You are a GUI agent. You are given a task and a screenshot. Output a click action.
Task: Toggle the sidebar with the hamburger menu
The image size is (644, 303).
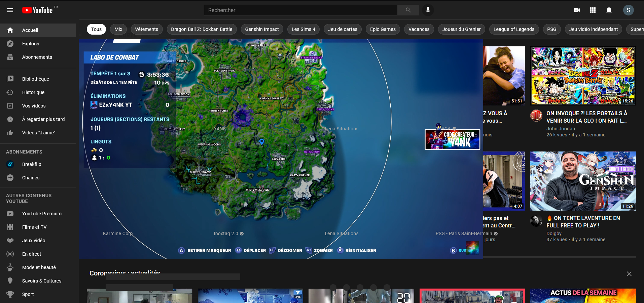(10, 10)
